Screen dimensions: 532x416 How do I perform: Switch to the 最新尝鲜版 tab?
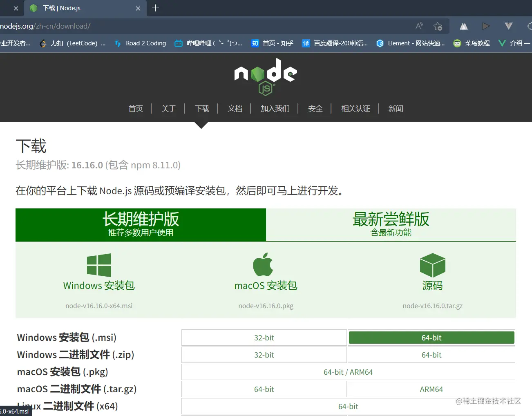point(391,225)
